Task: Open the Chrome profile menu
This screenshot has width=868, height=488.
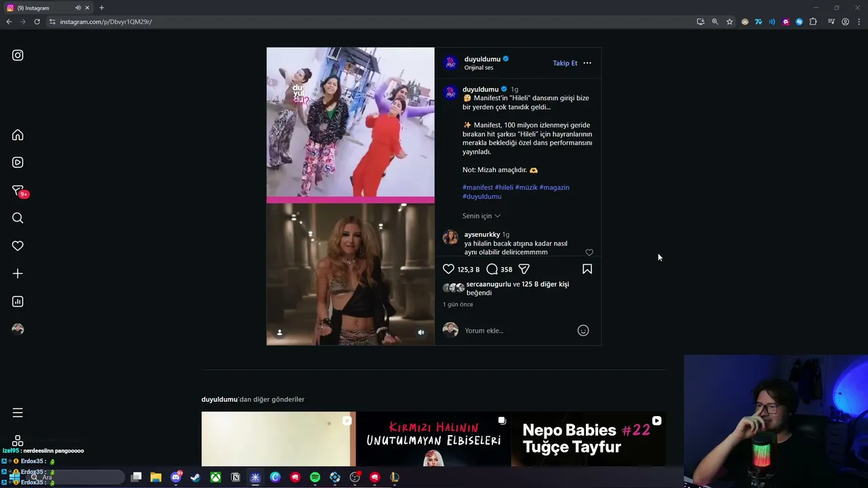Action: point(845,22)
